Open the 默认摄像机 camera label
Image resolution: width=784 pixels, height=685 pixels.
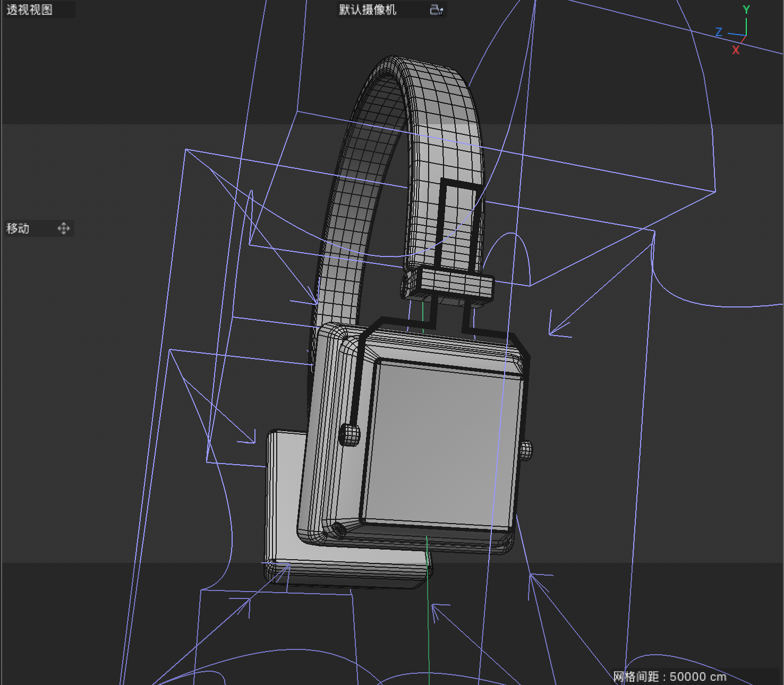[368, 10]
